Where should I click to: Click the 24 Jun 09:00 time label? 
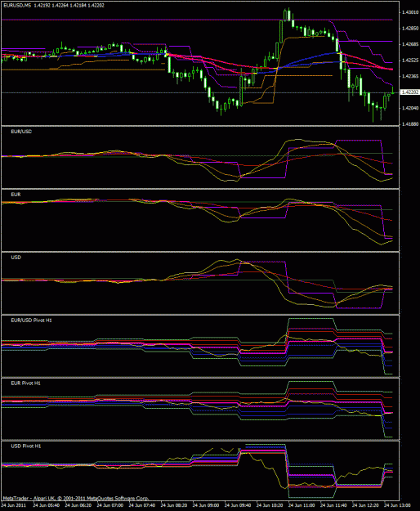click(206, 505)
